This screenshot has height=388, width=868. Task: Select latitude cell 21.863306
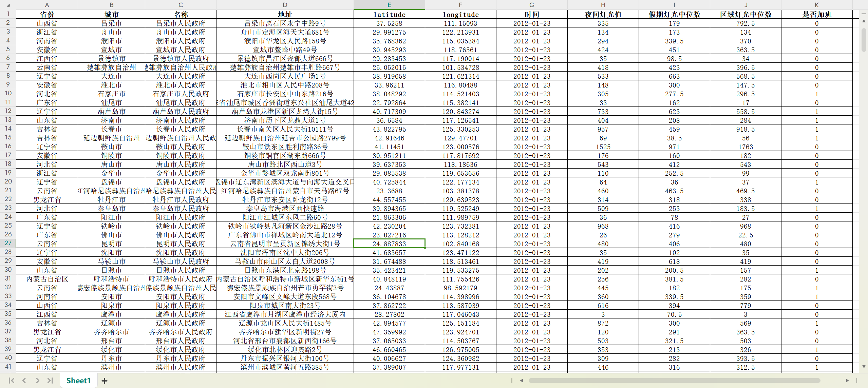pyautogui.click(x=389, y=217)
